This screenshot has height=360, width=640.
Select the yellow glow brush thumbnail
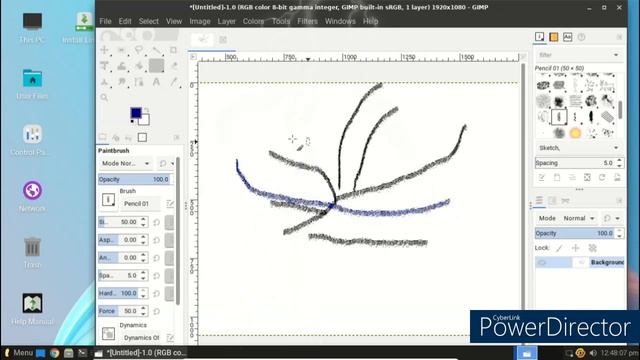tap(575, 133)
